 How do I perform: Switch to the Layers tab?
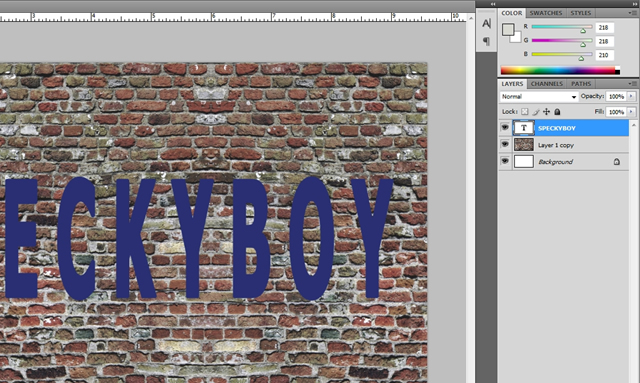pyautogui.click(x=512, y=84)
